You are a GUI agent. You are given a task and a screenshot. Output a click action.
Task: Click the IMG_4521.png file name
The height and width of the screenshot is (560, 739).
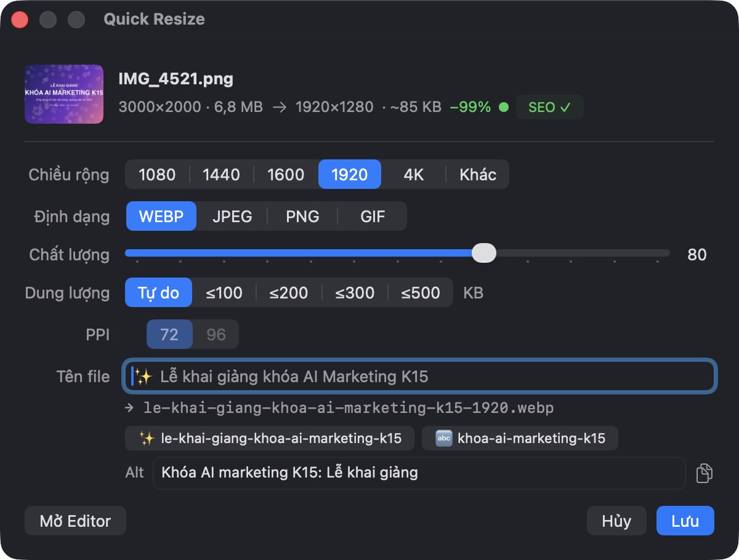(176, 79)
